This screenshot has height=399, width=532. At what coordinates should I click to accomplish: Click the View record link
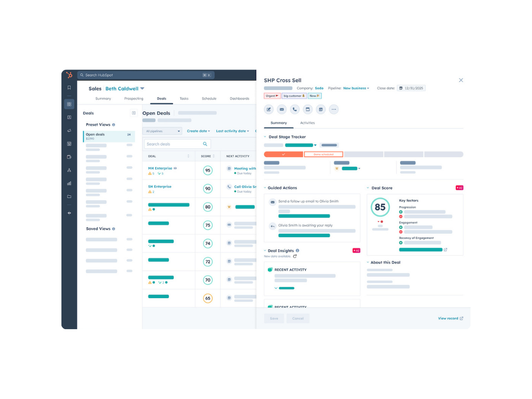[448, 318]
